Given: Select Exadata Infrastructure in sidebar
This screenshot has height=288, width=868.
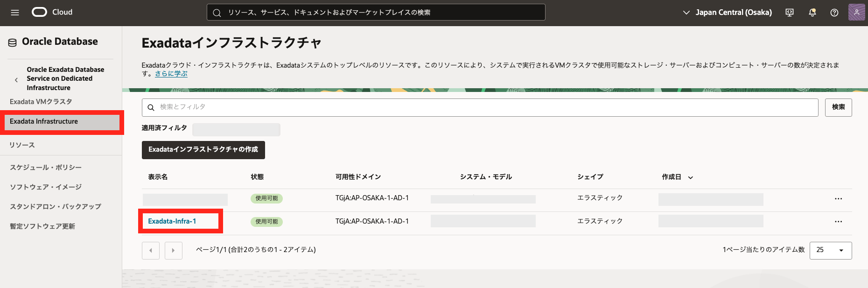Looking at the screenshot, I should [x=44, y=121].
